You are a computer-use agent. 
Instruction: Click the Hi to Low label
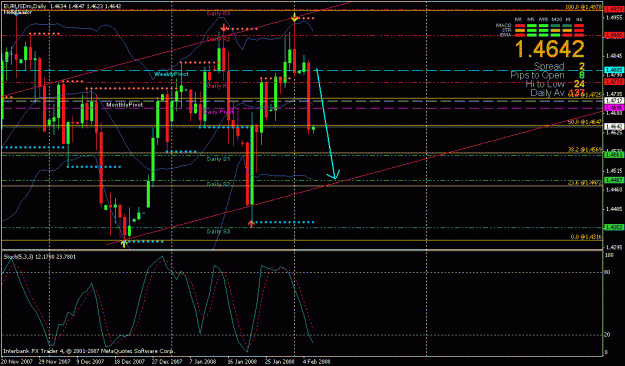544,84
